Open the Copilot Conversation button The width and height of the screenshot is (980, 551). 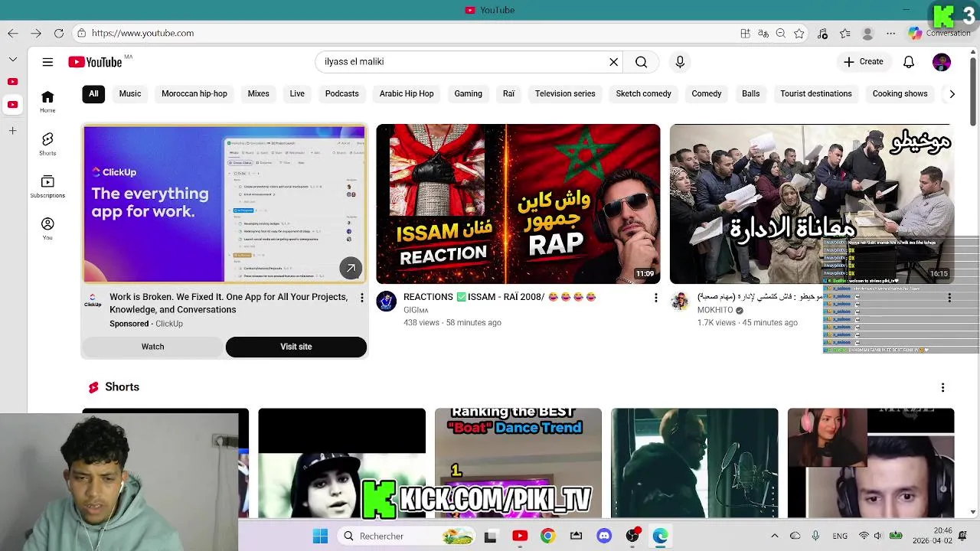[939, 33]
